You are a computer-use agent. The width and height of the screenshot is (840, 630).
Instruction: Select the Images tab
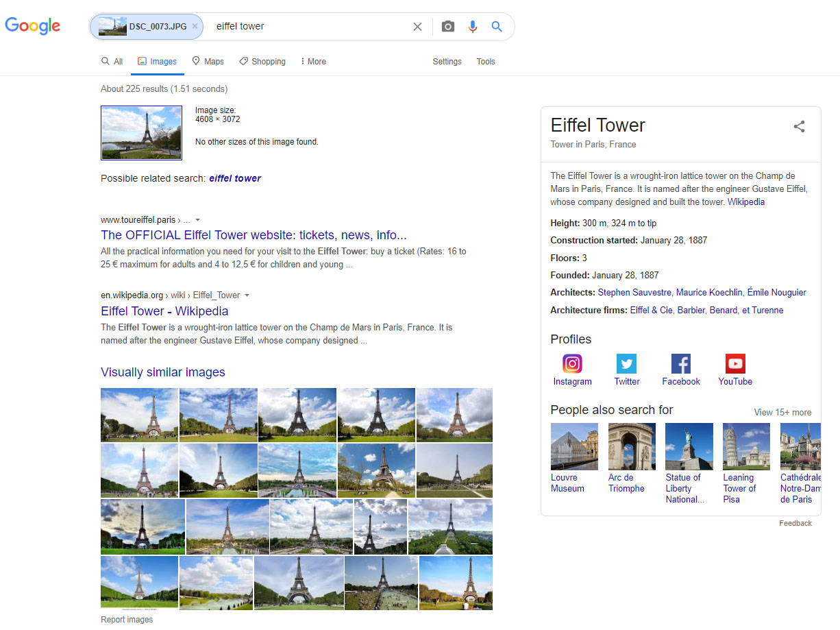pyautogui.click(x=158, y=62)
